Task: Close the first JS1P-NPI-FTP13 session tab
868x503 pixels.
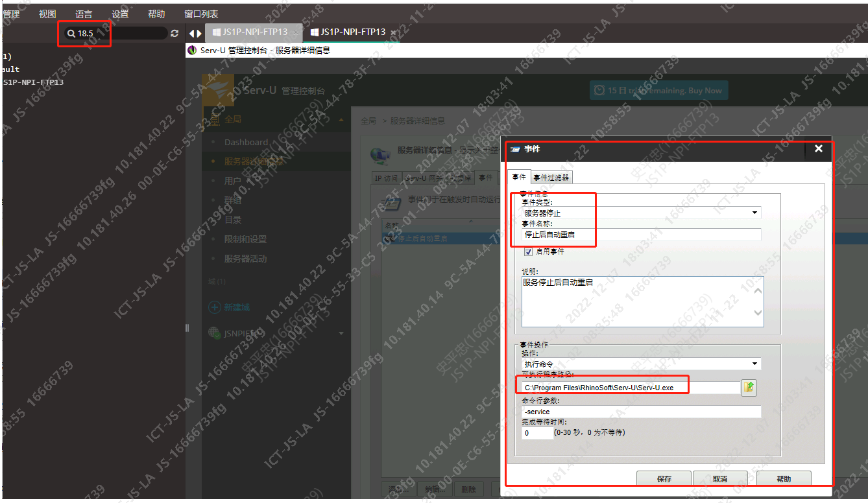Action: pos(296,32)
